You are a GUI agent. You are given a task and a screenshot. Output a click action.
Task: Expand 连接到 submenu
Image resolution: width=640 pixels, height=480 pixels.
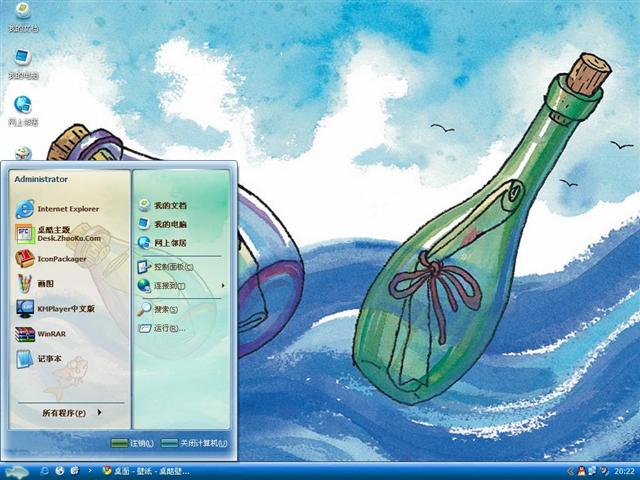181,286
